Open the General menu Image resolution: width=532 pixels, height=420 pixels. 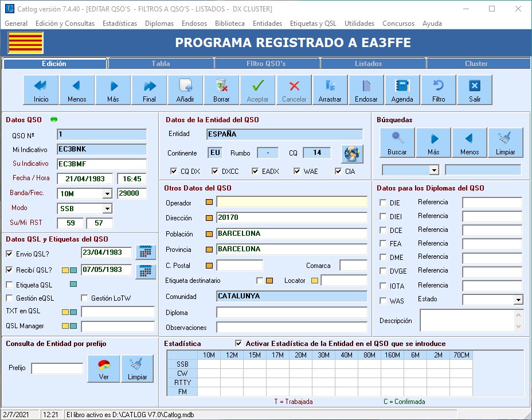pos(16,24)
